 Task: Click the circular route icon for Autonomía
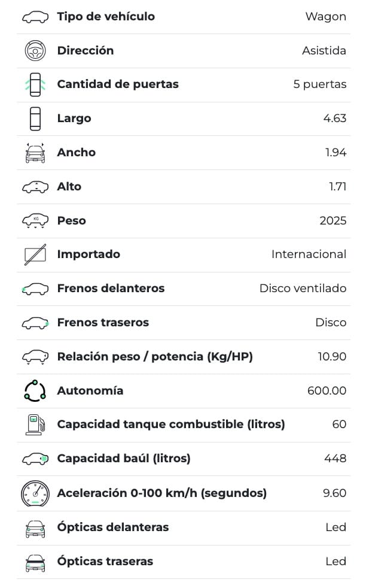coord(35,391)
